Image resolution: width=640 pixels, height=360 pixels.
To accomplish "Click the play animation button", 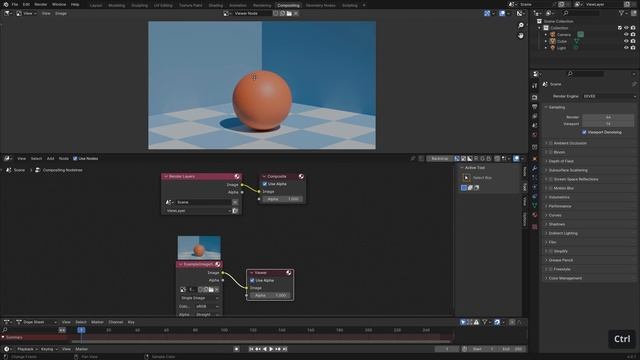I will tap(271, 349).
